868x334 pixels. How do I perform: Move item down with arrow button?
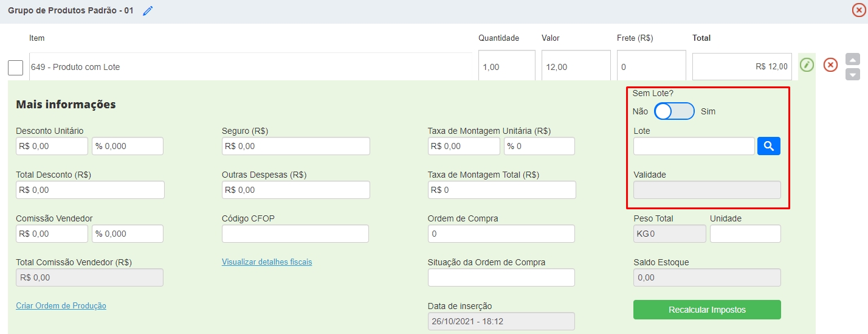(x=853, y=74)
